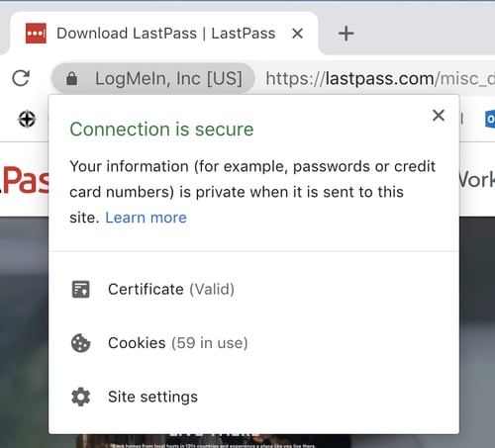
Task: Click the gear icon in the popup
Action: 80,397
